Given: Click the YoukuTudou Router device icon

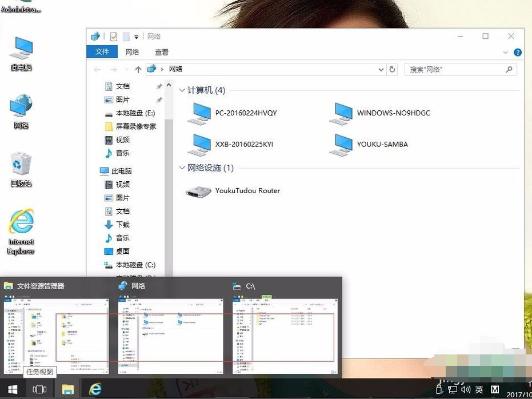Looking at the screenshot, I should click(198, 191).
